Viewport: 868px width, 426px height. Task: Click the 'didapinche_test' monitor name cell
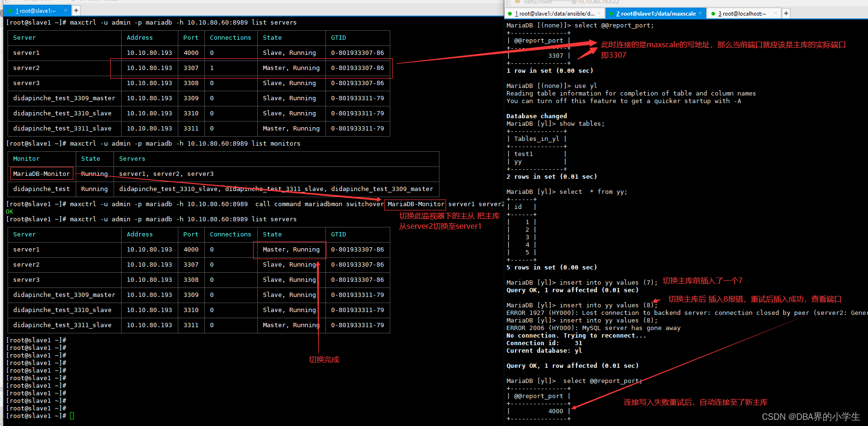[41, 189]
